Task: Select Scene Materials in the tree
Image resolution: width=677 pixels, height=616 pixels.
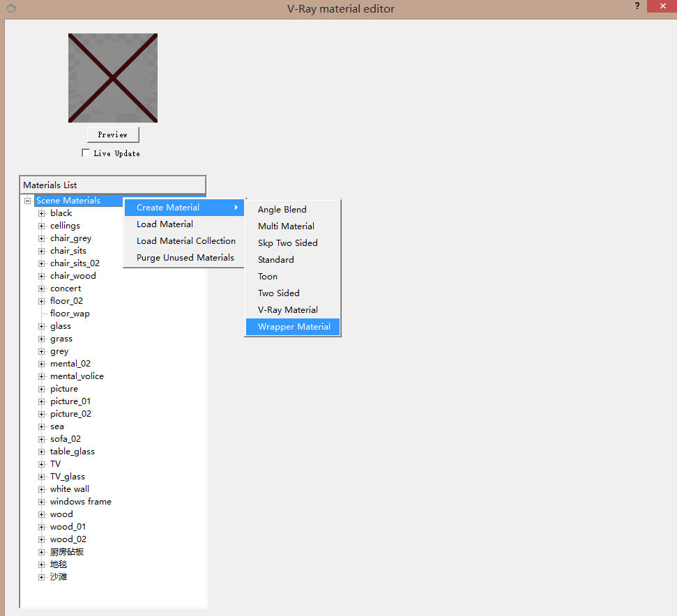Action: (68, 201)
